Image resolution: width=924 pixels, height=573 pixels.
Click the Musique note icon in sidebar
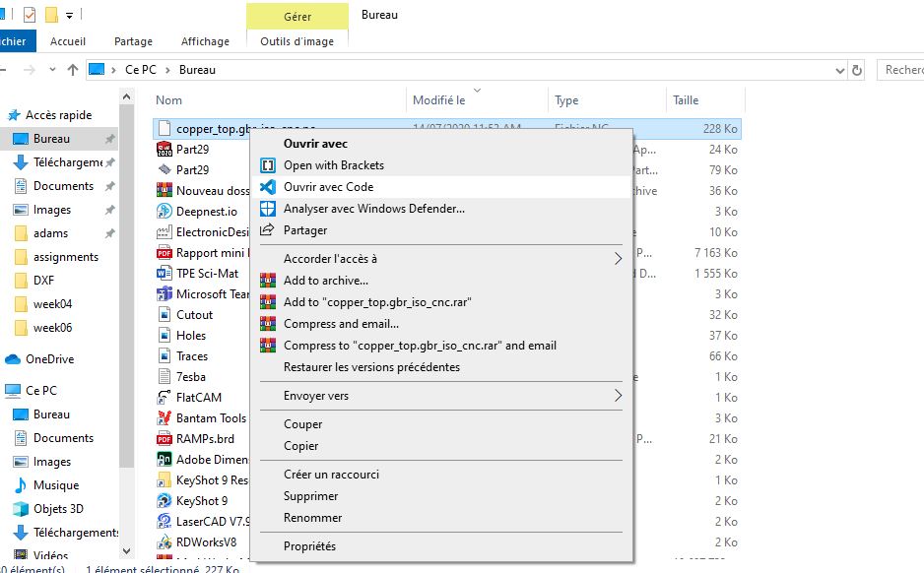21,485
